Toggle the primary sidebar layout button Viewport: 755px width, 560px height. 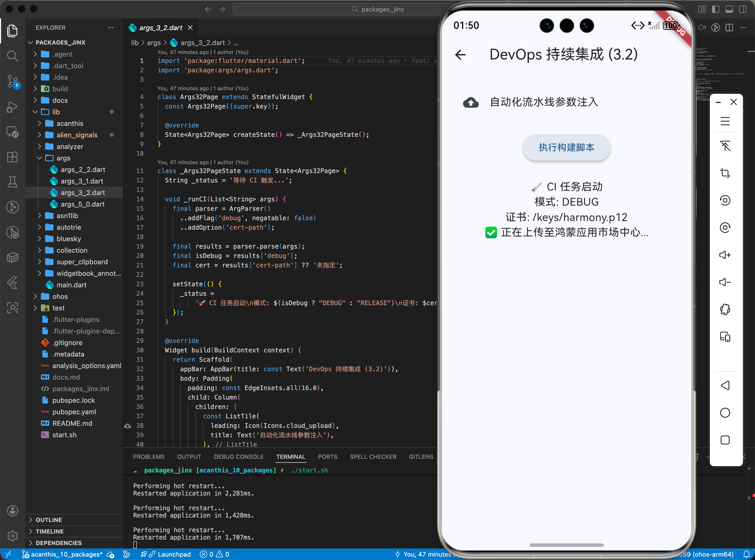(716, 9)
